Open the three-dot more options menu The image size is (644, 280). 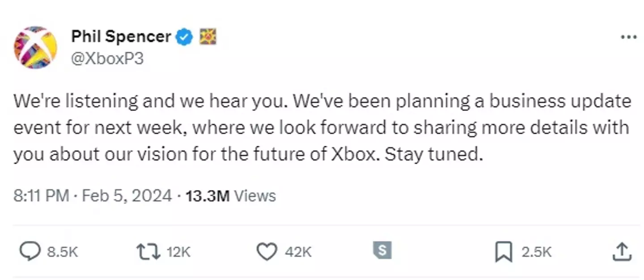(x=629, y=38)
